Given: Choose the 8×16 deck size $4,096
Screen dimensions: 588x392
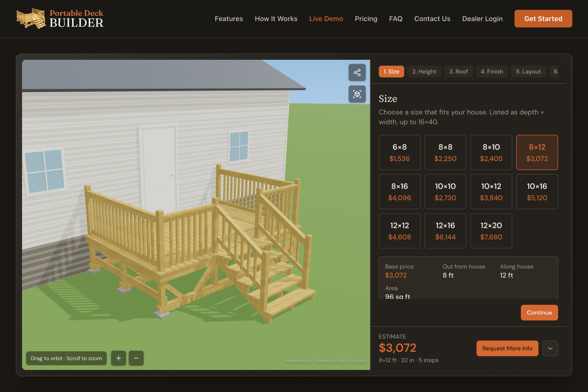Looking at the screenshot, I should click(x=399, y=192).
